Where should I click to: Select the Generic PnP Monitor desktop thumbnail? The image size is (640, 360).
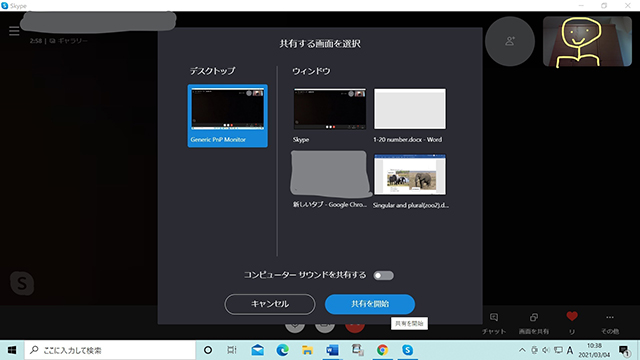(x=227, y=116)
